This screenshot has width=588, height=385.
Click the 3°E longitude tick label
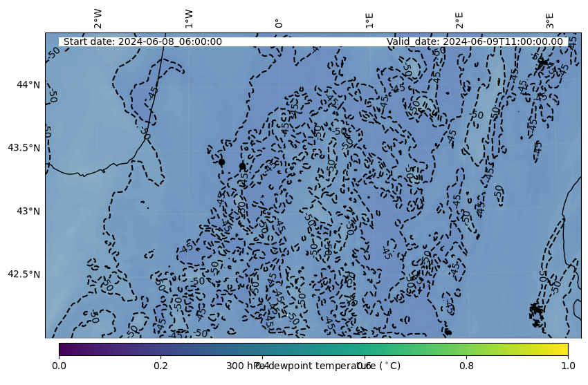click(550, 19)
